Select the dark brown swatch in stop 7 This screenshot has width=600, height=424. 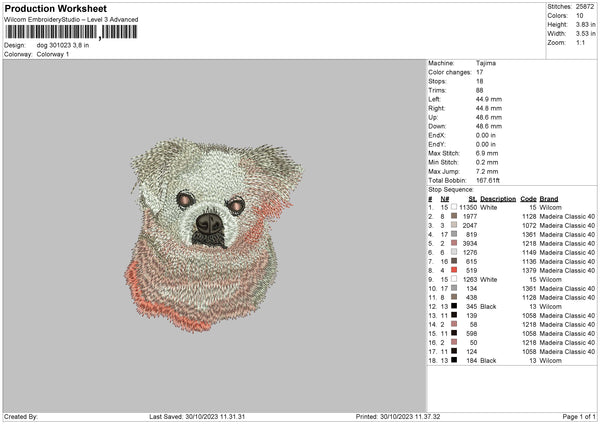453,261
